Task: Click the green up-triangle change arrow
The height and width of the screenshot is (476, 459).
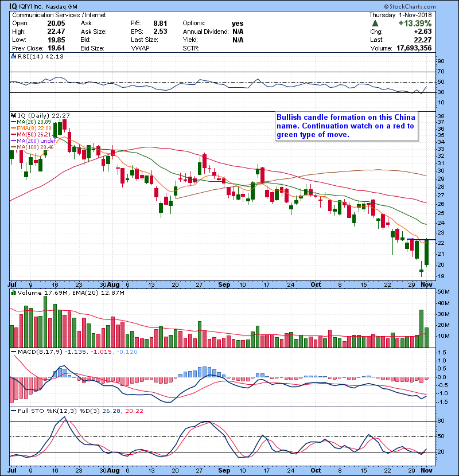Action: point(375,24)
